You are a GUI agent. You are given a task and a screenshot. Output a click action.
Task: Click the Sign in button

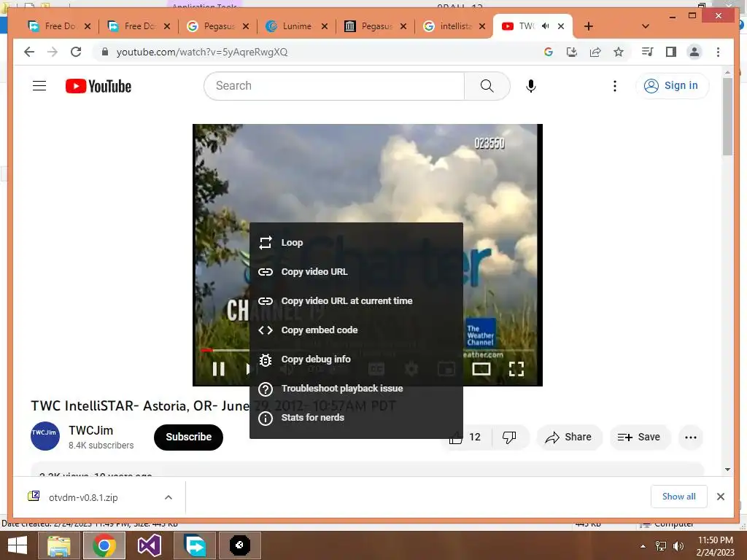click(672, 86)
